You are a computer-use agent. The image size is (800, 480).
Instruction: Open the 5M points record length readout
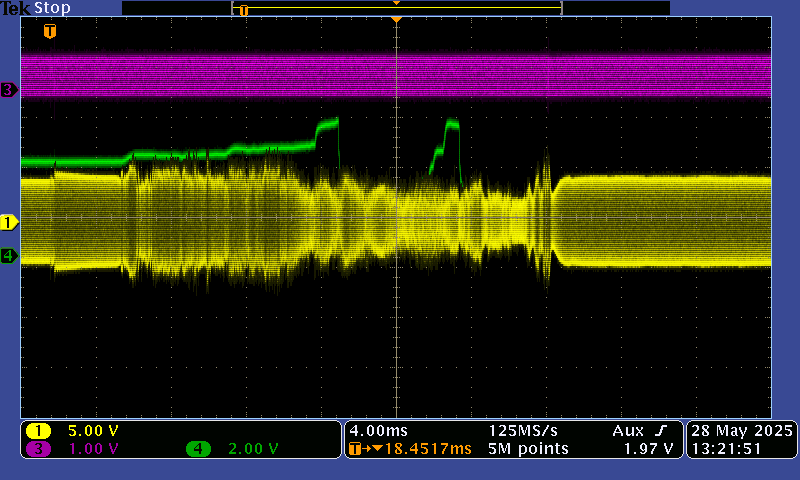[x=528, y=449]
